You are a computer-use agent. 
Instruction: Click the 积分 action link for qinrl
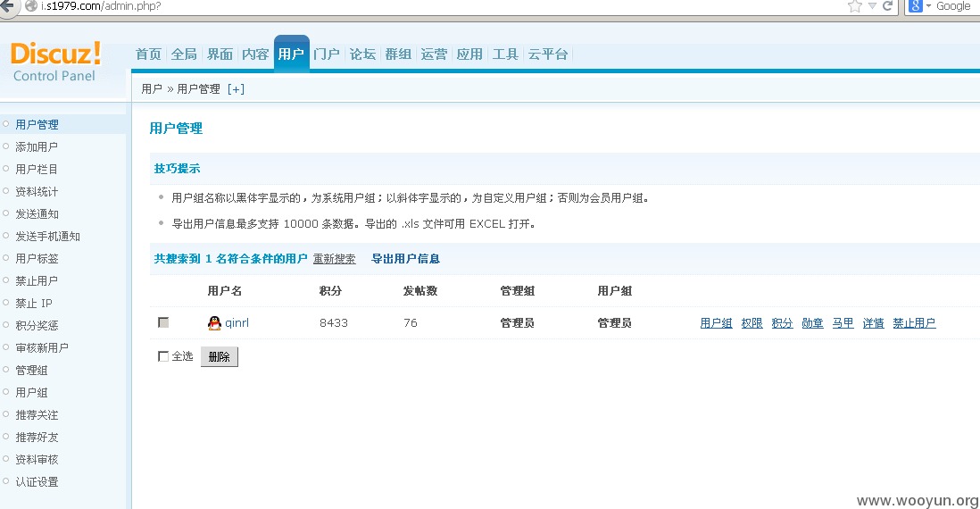tap(782, 323)
